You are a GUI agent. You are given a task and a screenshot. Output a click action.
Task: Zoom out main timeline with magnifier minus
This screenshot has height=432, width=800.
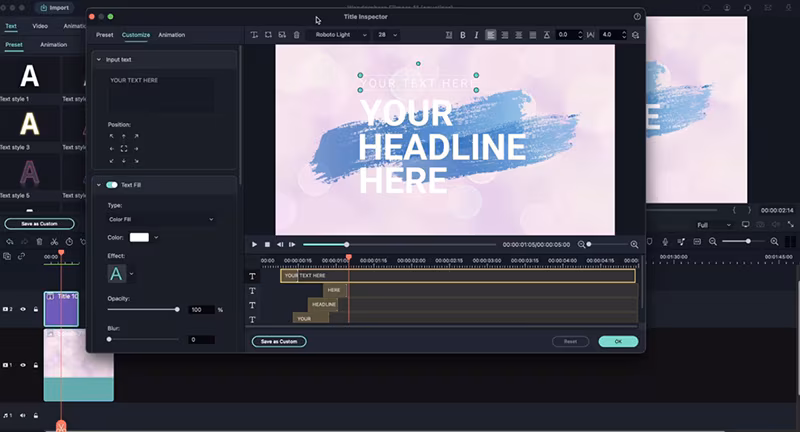(713, 242)
